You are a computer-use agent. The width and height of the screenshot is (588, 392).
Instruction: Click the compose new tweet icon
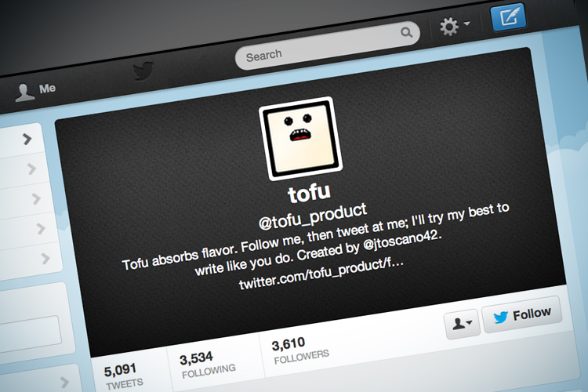[509, 16]
